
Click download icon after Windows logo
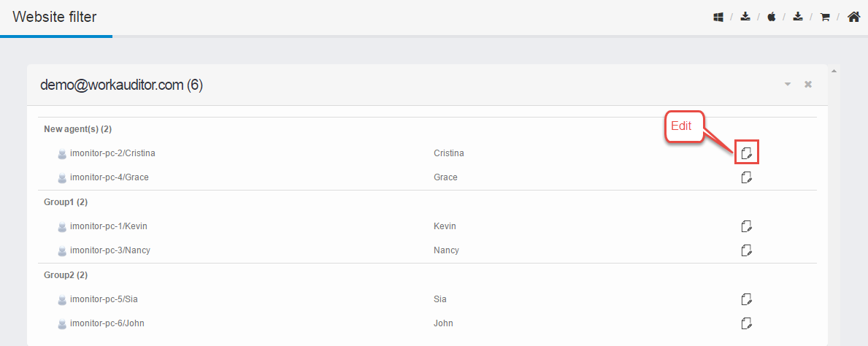click(x=745, y=18)
